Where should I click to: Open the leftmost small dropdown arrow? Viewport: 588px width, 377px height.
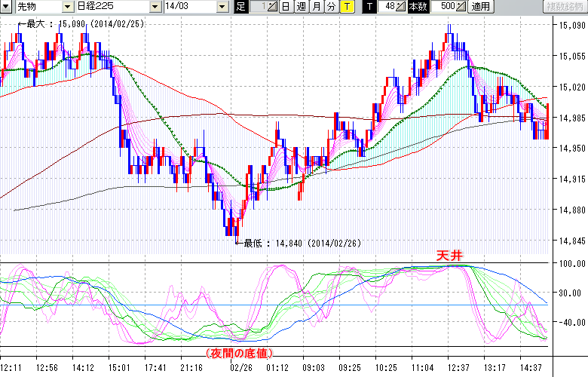point(7,7)
